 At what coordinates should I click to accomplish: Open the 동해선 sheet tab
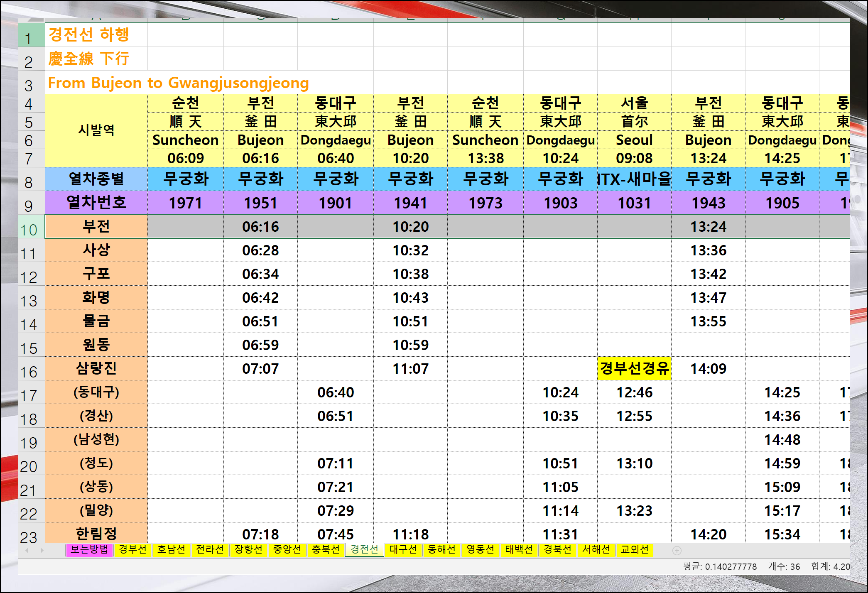pos(441,549)
